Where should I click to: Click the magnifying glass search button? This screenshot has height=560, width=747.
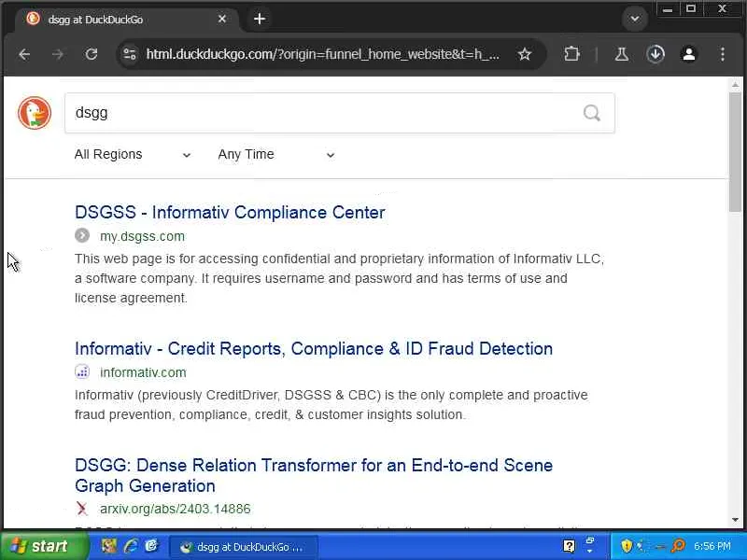[592, 113]
